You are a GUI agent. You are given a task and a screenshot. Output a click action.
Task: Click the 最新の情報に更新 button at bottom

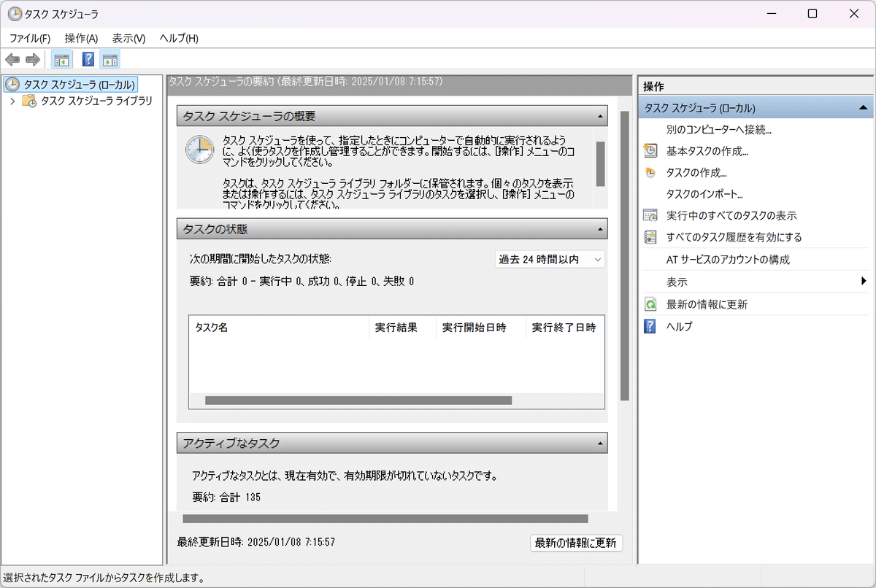(x=575, y=543)
